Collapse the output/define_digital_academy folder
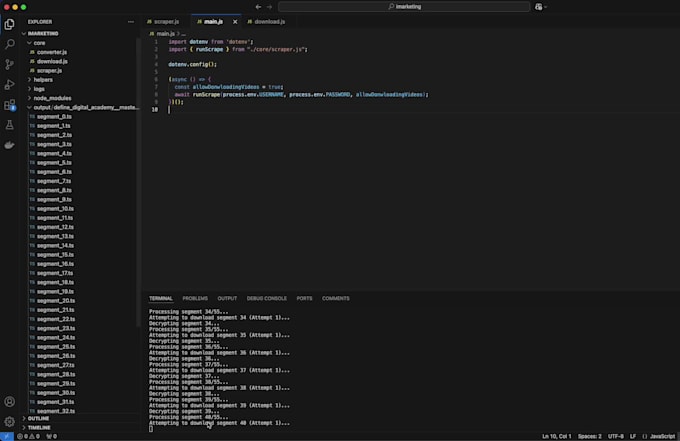Image resolution: width=680 pixels, height=441 pixels. pos(86,107)
